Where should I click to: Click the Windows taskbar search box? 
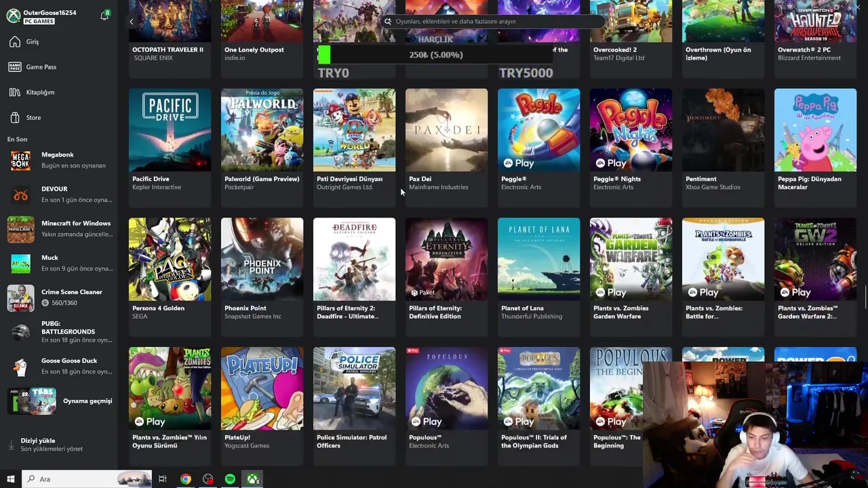click(87, 479)
